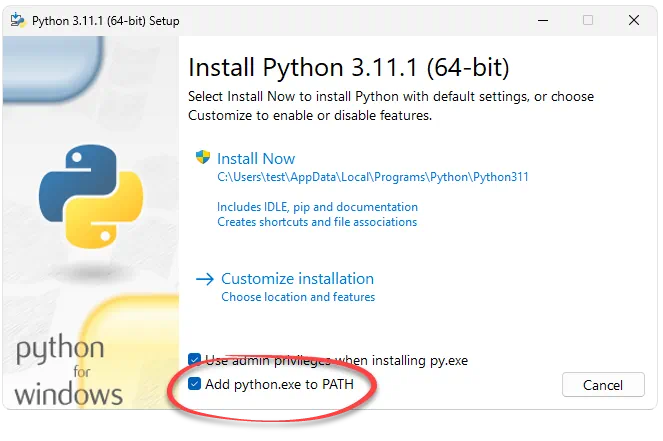Screen dimensions: 663x441
Task: Minimize the Python Setup window
Action: click(543, 20)
